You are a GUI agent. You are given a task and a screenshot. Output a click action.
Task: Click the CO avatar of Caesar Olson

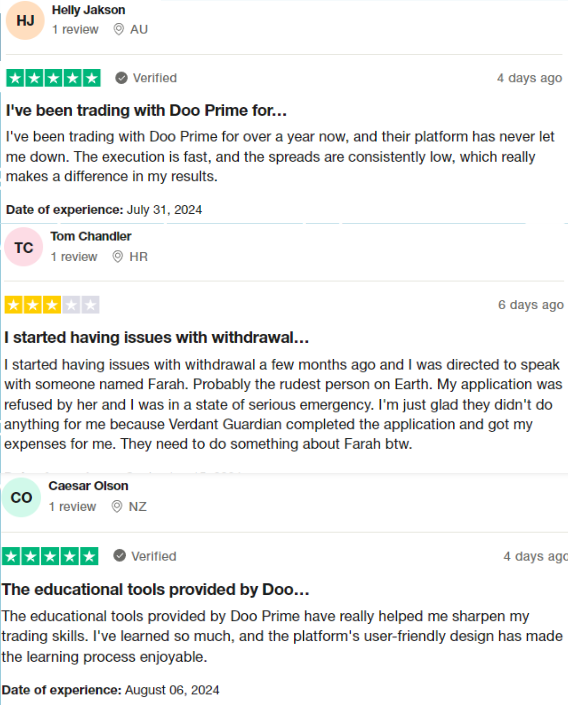(22, 497)
